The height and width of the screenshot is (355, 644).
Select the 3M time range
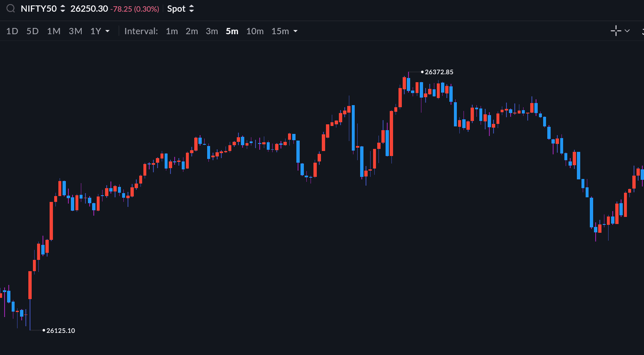[x=75, y=31]
